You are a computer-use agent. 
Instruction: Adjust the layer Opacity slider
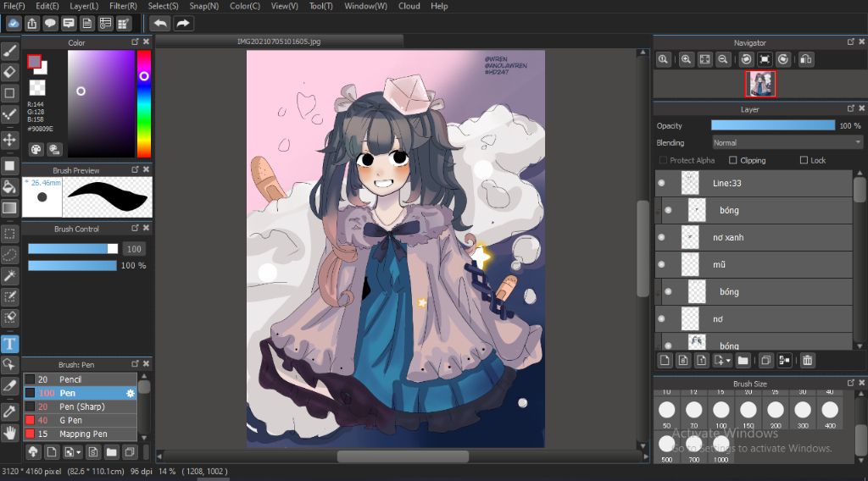pos(773,125)
